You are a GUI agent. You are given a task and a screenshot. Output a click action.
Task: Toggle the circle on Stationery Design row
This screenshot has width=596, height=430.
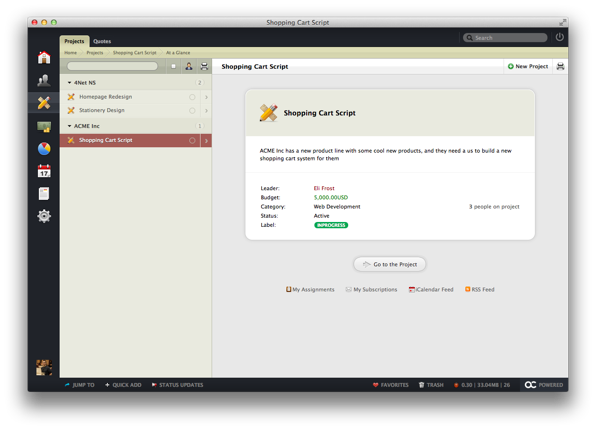coord(192,111)
